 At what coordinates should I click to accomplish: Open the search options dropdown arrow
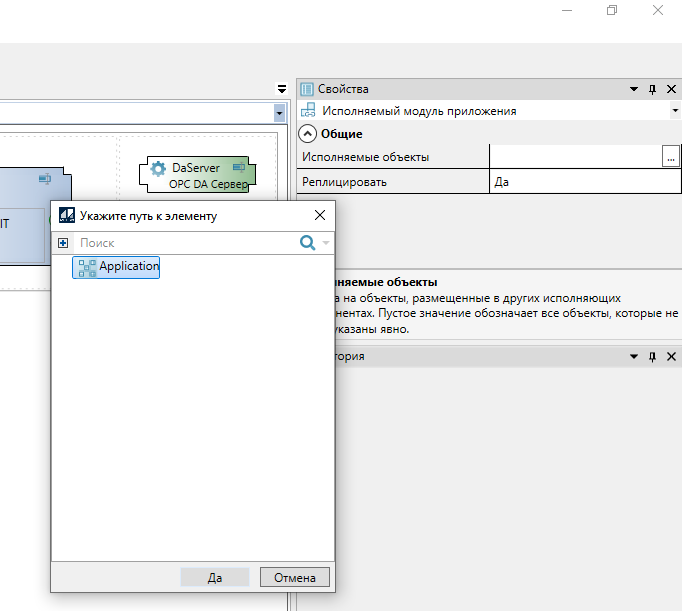pos(326,243)
